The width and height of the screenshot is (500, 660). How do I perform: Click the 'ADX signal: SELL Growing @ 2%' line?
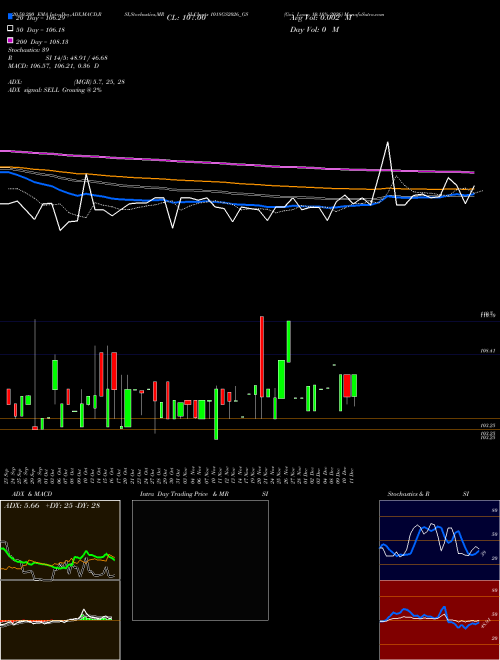(x=55, y=90)
